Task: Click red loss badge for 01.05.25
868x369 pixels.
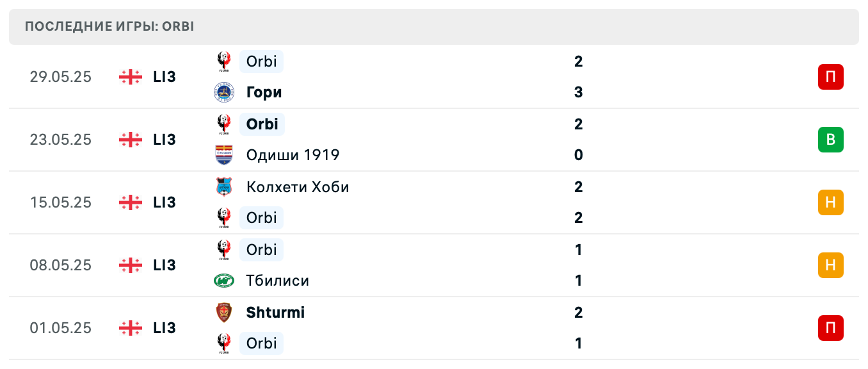Action: point(830,328)
